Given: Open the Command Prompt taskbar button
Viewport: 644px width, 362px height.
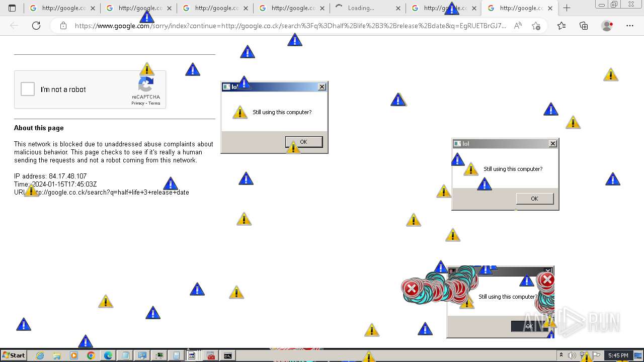Looking at the screenshot, I should pyautogui.click(x=228, y=355).
